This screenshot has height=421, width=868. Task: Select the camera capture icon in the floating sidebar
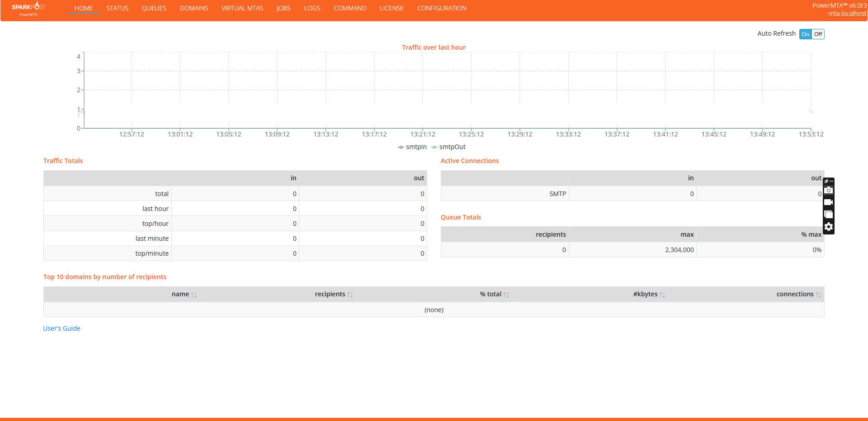[829, 190]
